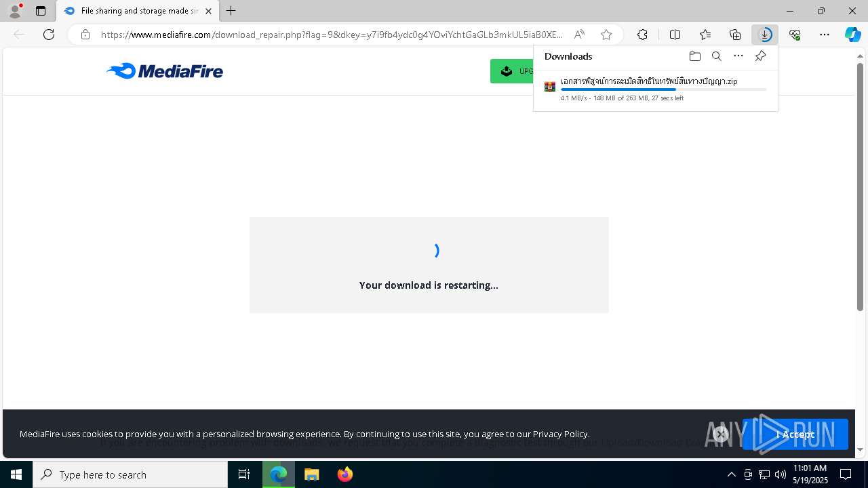Viewport: 868px width, 488px height.
Task: Open the notification center icon
Action: coord(846,474)
